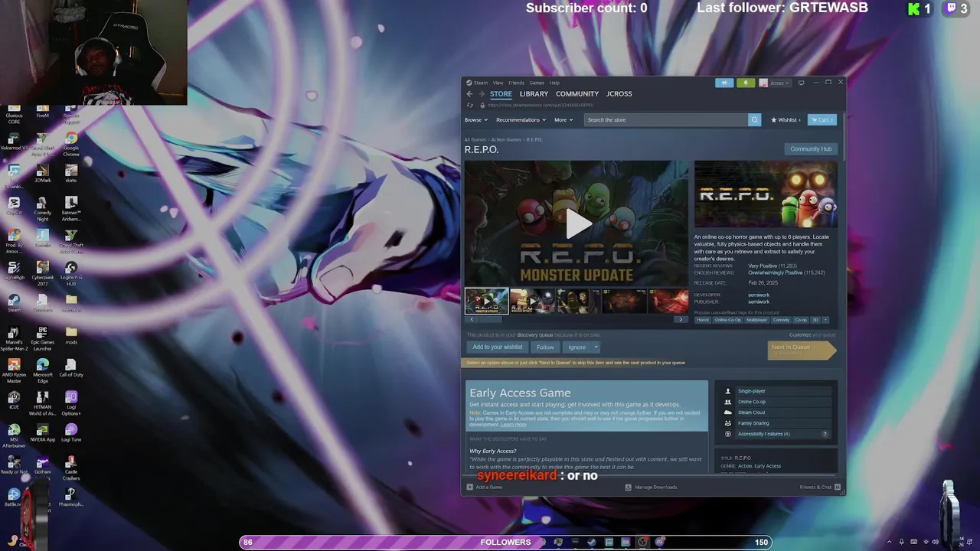The height and width of the screenshot is (551, 980).
Task: Open the blue announcements megaphone button
Action: (x=724, y=83)
